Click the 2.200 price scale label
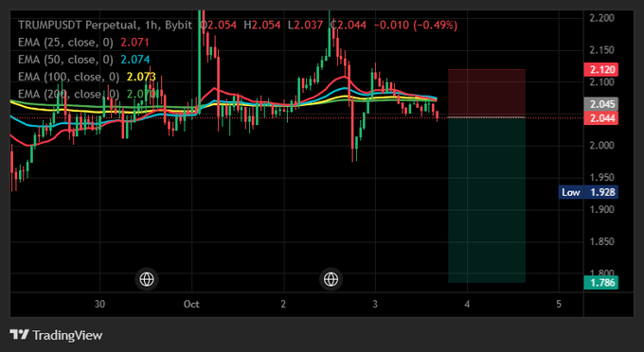644x352 pixels. [x=602, y=18]
